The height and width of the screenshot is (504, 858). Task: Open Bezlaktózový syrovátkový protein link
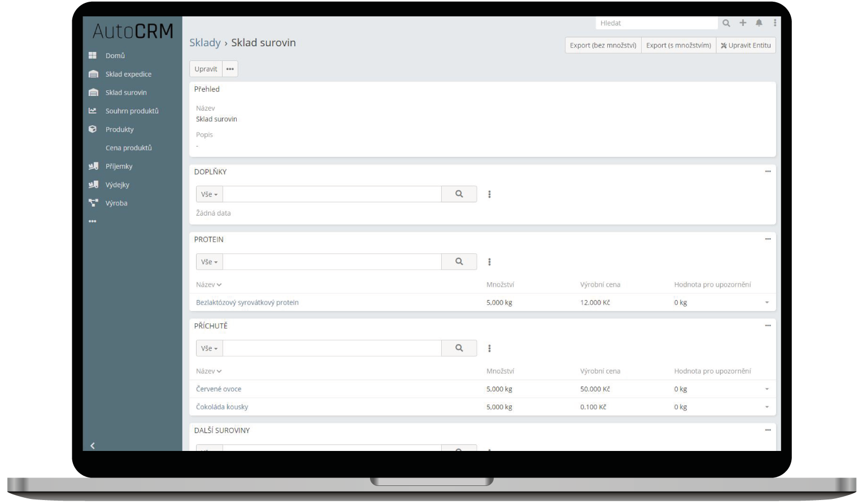pyautogui.click(x=247, y=303)
